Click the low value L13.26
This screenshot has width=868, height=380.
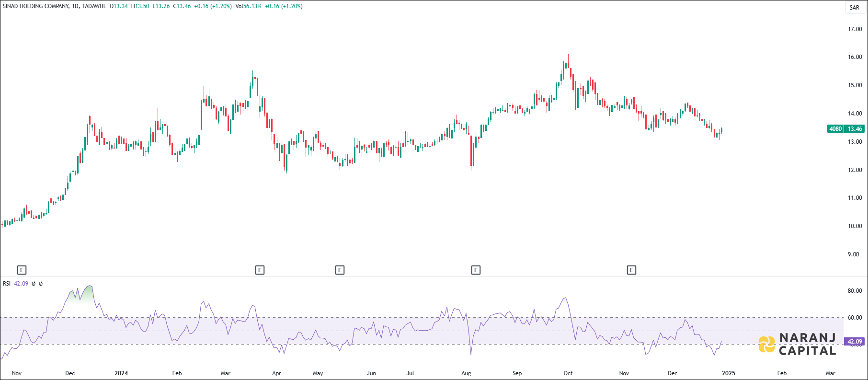pos(161,6)
